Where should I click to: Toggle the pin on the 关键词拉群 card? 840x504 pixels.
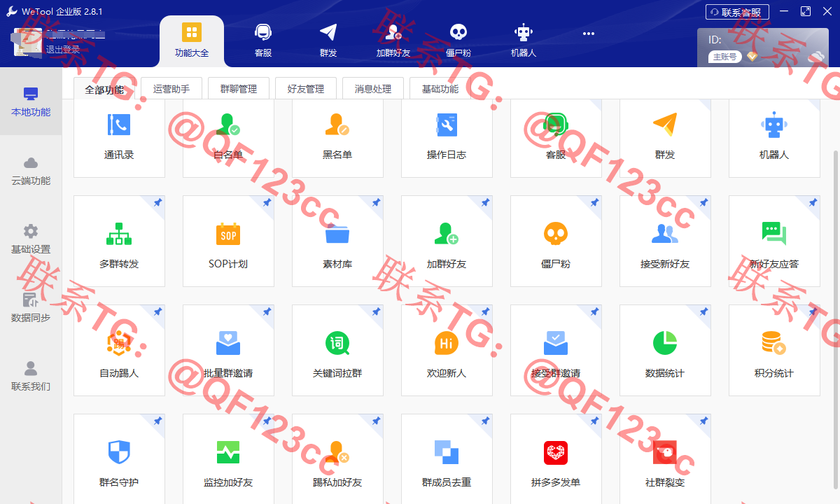pos(376,311)
